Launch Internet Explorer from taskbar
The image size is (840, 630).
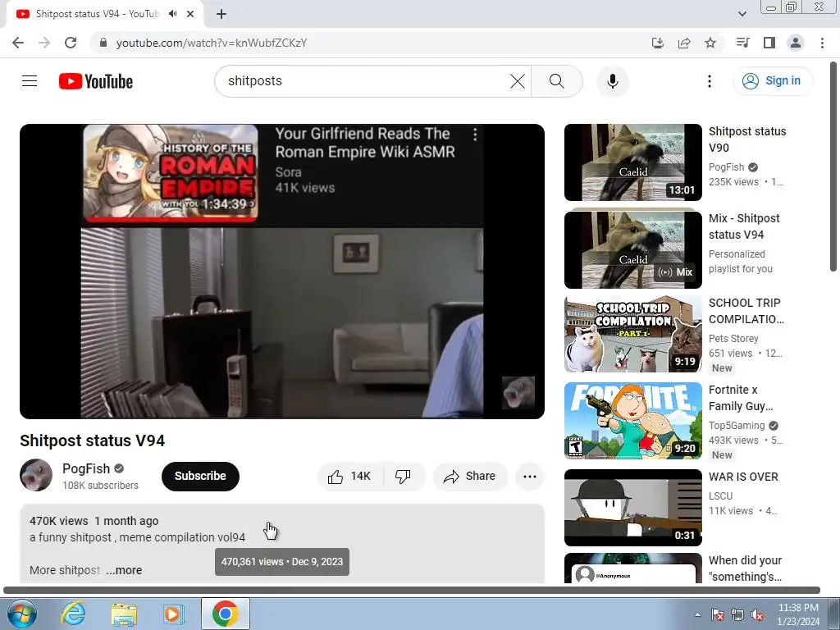tap(73, 614)
